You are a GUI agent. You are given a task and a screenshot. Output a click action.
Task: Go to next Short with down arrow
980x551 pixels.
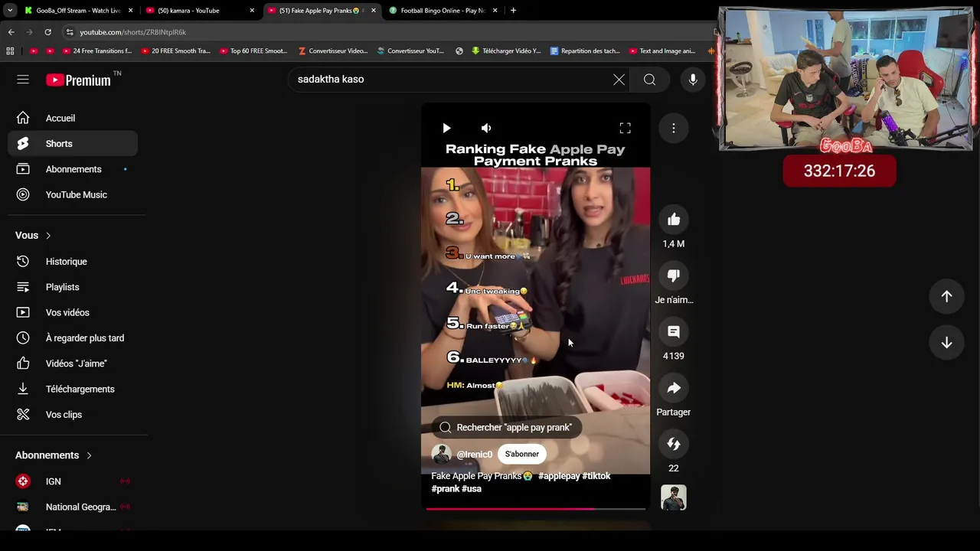click(x=946, y=342)
